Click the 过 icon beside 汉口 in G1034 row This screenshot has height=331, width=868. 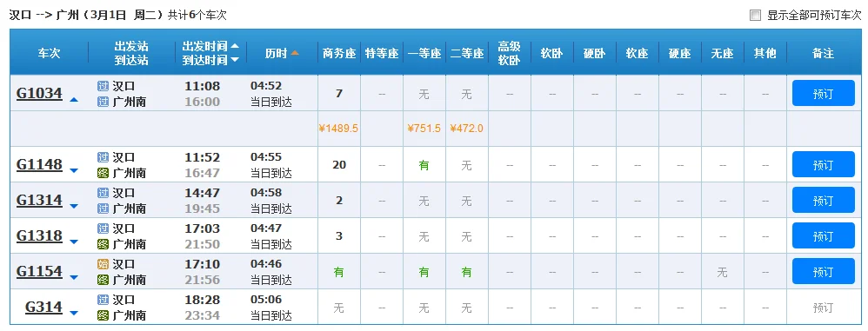pyautogui.click(x=103, y=86)
